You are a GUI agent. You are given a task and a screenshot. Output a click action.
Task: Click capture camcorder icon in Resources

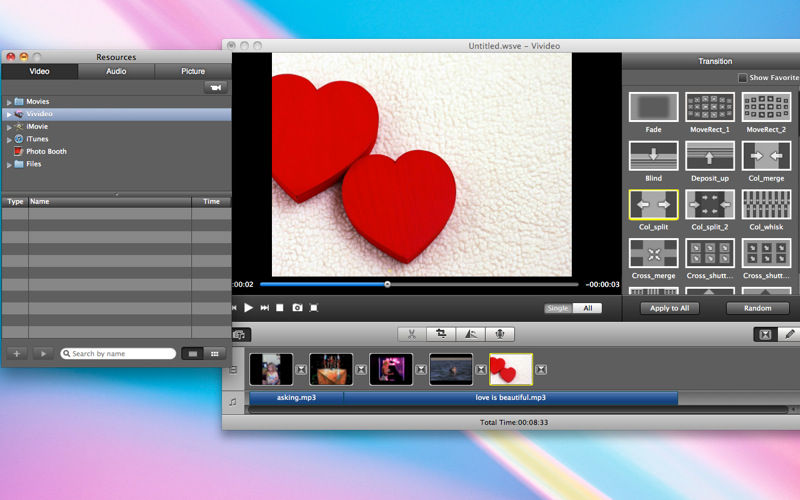216,87
